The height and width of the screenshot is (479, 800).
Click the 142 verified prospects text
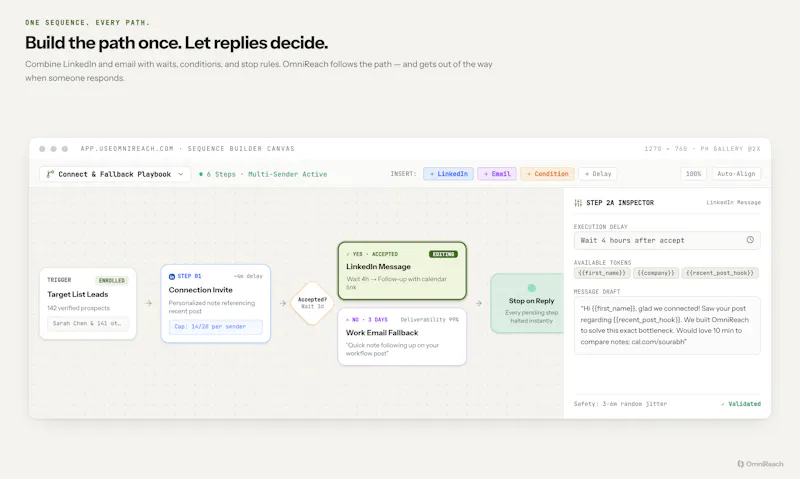(x=79, y=308)
